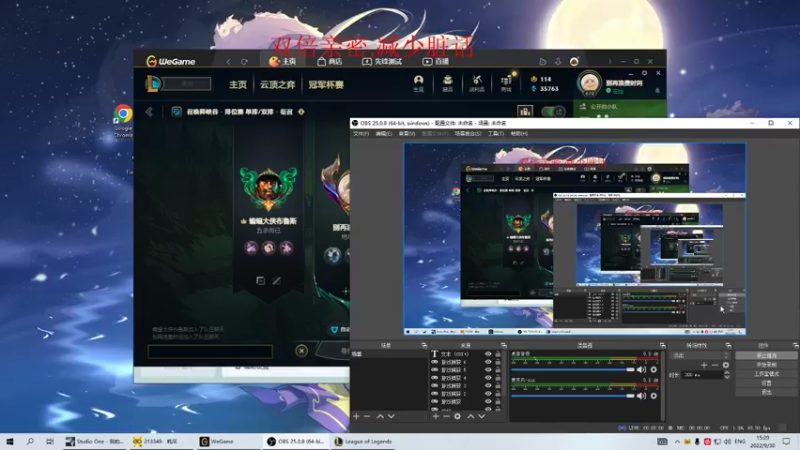The width and height of the screenshot is (800, 450).
Task: Click OBS 退出 button
Action: pos(766,392)
